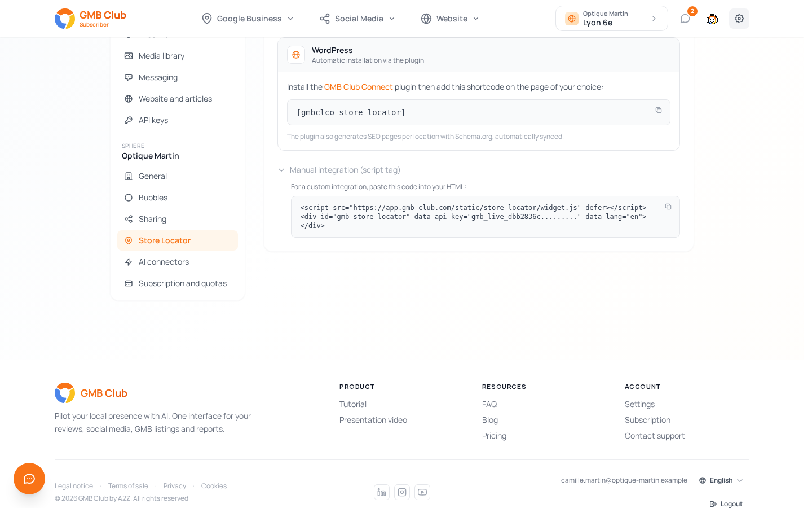Screen dimensions: 812x508
Task: Click the WordPress globe icon
Action: [x=296, y=55]
